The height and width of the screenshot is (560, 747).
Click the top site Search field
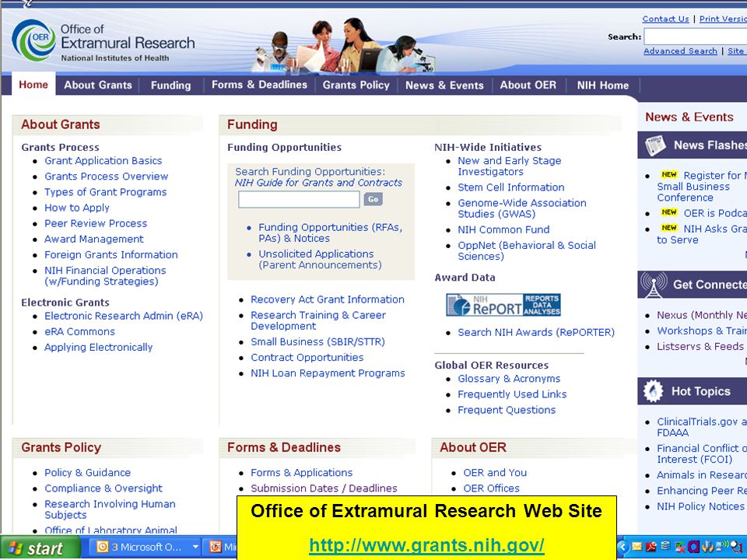[x=696, y=37]
